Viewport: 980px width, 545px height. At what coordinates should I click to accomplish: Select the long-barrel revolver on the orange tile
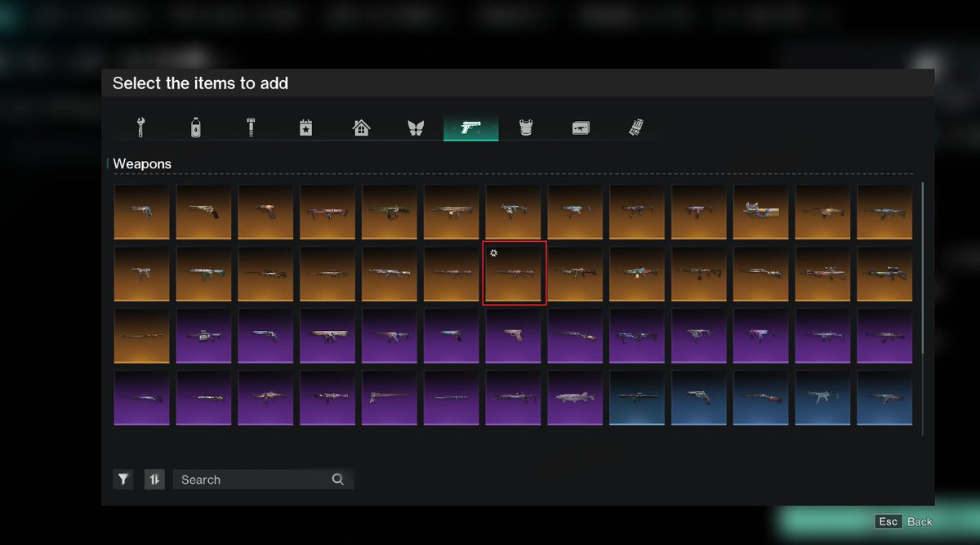click(204, 211)
